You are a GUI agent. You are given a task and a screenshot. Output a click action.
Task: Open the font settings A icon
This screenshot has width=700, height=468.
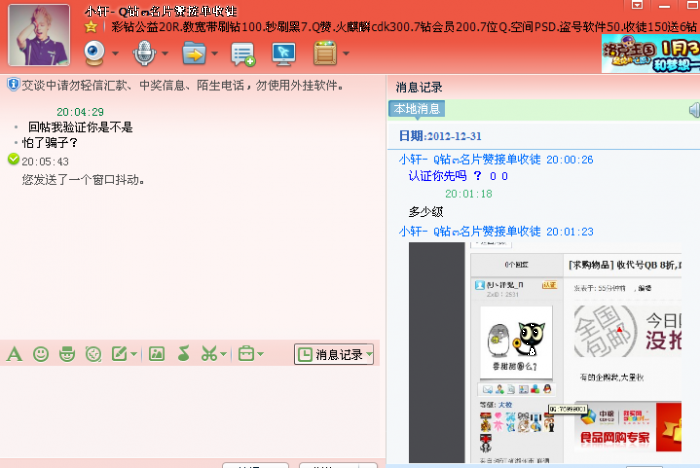[x=14, y=354]
